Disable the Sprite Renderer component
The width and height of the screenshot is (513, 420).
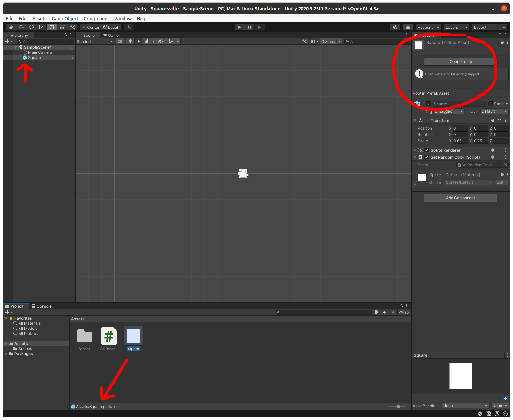coord(427,150)
